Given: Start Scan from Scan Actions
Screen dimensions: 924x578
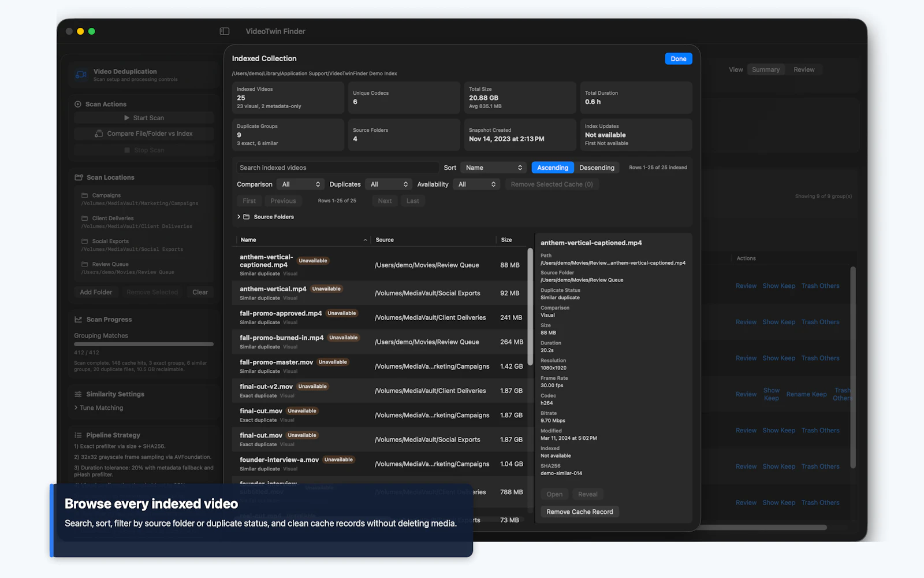Looking at the screenshot, I should [x=144, y=118].
